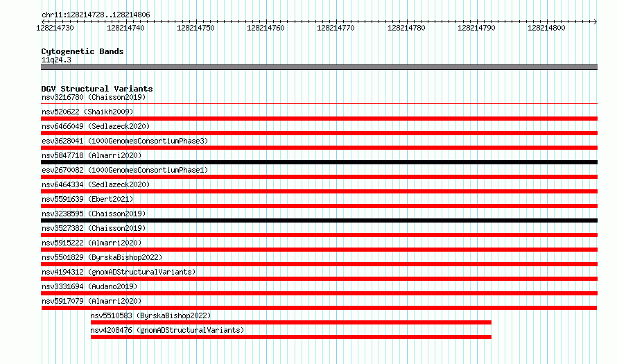Click the red bar under nsv5591639
Image resolution: width=617 pixels, height=364 pixels.
[x=319, y=206]
